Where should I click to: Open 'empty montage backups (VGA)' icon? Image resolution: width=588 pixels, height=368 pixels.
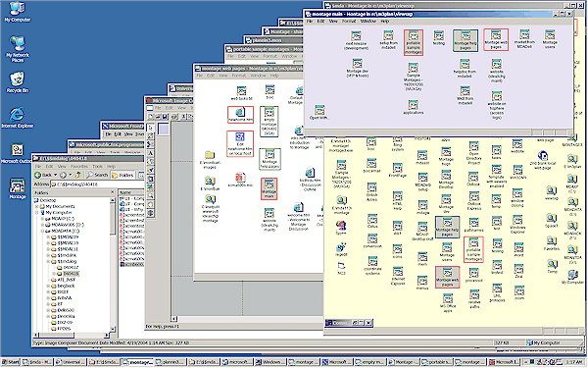[269, 122]
